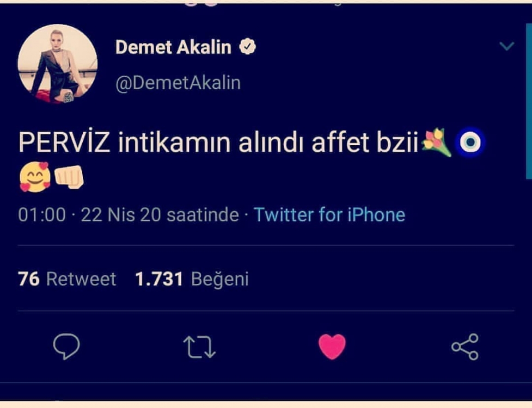The height and width of the screenshot is (408, 532).
Task: Click the fist bump emoji
Action: pos(69,177)
